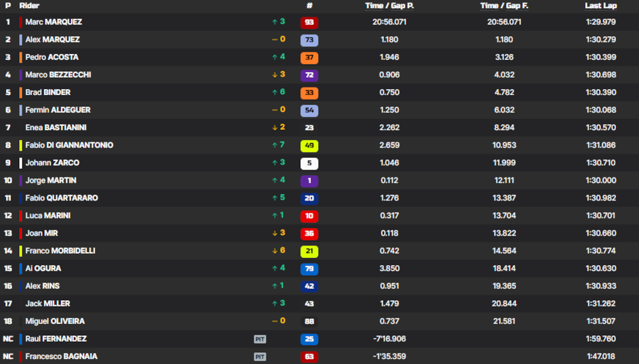Click Marc Marquez number 93 badge
Image resolution: width=639 pixels, height=364 pixels.
coord(309,22)
